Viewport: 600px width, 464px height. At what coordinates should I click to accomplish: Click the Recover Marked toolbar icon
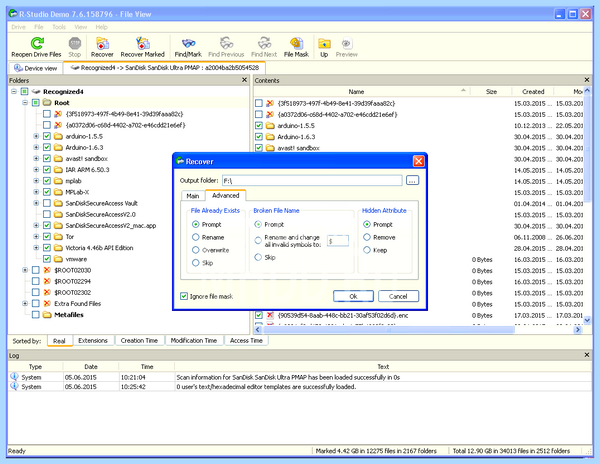point(143,43)
